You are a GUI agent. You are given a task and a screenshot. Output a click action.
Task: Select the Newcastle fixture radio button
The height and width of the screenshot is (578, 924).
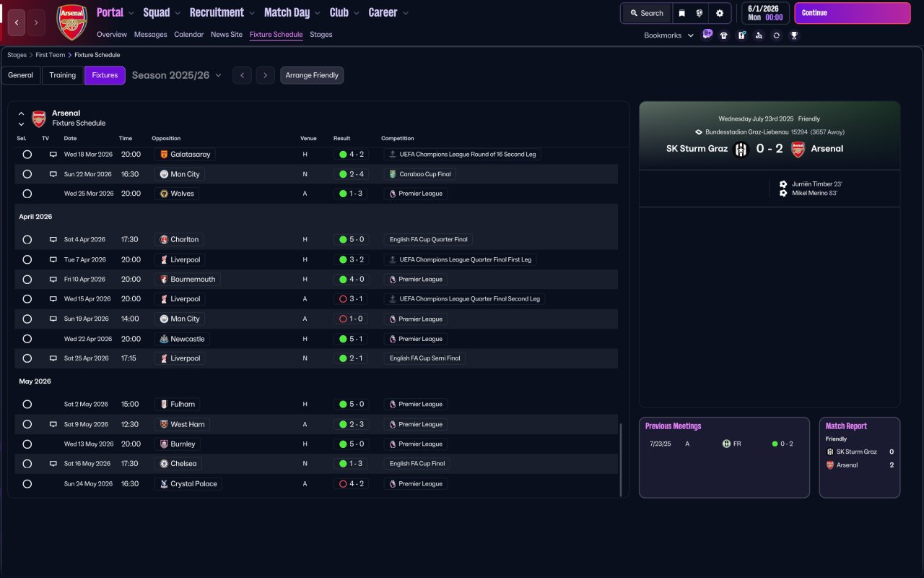[27, 339]
